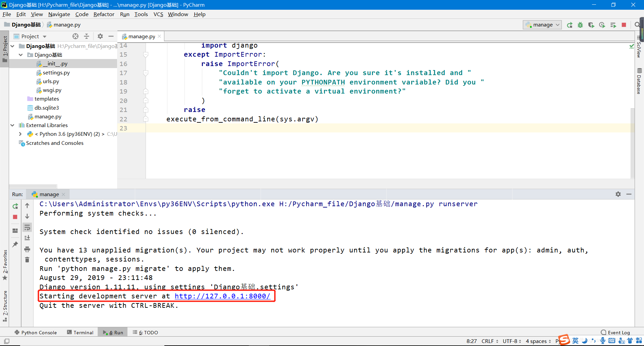Screen dimensions: 644x346
Task: Collapse the Django基础 root project node
Action: point(12,46)
